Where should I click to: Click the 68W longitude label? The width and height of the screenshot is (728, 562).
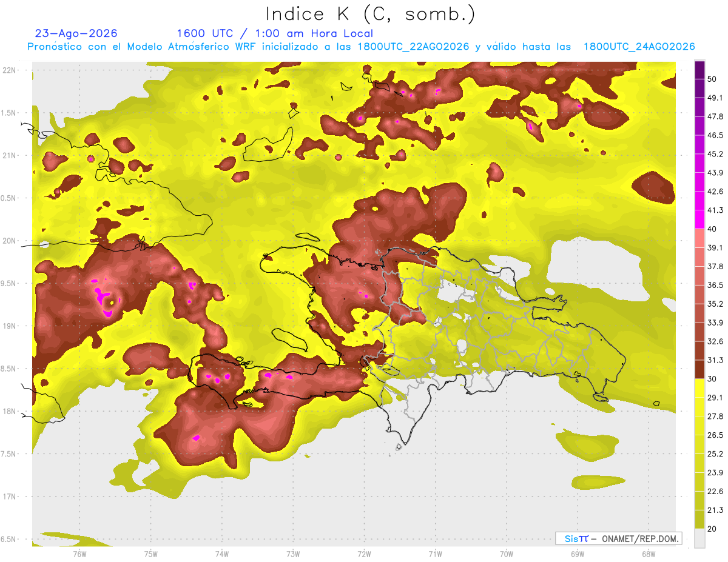click(x=648, y=554)
